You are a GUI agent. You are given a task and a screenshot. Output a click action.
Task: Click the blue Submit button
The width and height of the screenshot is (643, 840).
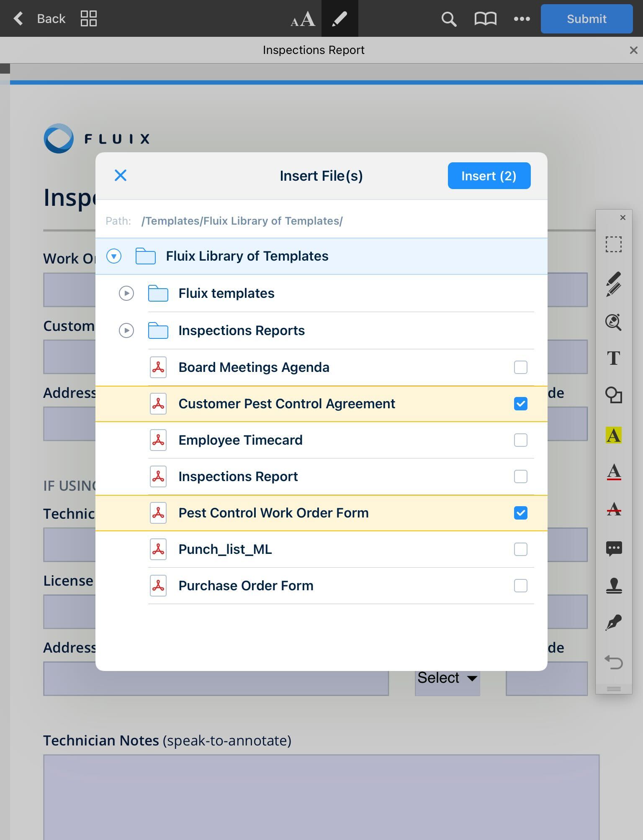pyautogui.click(x=586, y=19)
